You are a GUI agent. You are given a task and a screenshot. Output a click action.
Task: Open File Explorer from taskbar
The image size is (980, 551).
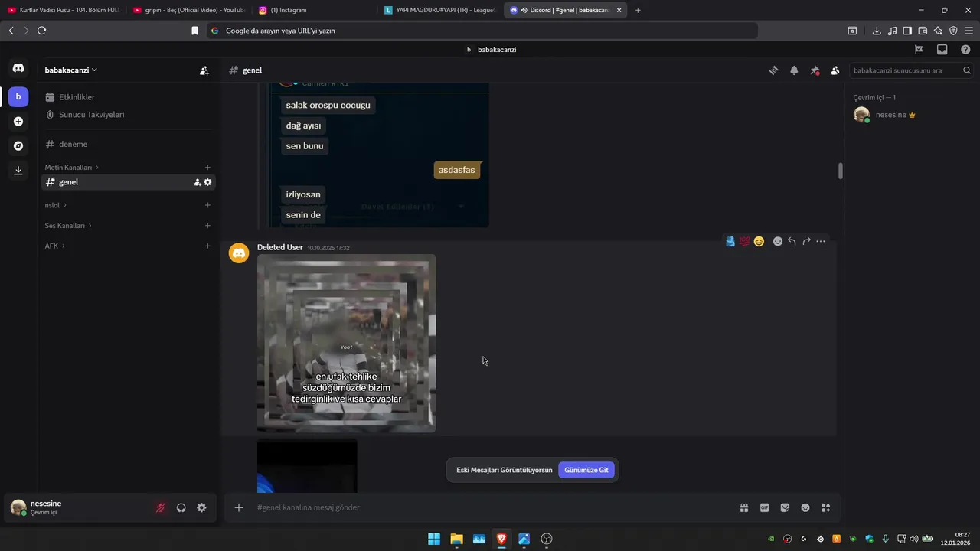point(456,539)
